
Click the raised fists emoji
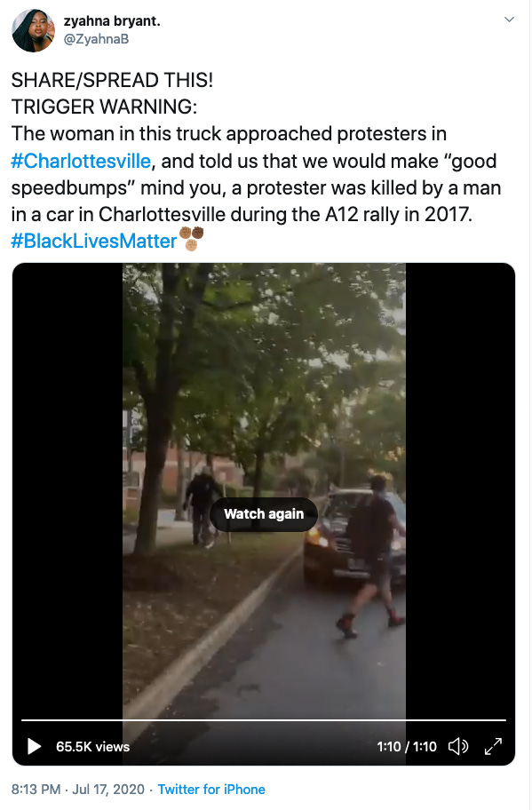(x=191, y=239)
